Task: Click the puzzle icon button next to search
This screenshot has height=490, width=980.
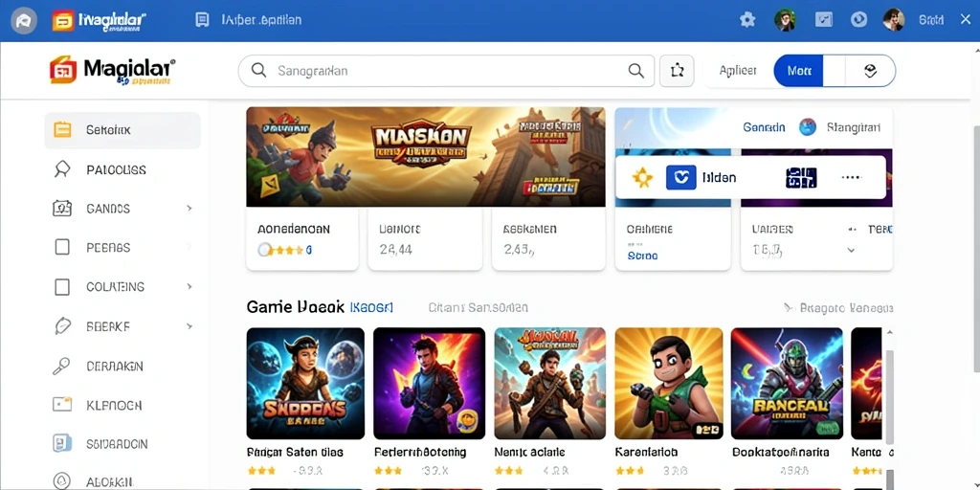Action: pos(677,71)
